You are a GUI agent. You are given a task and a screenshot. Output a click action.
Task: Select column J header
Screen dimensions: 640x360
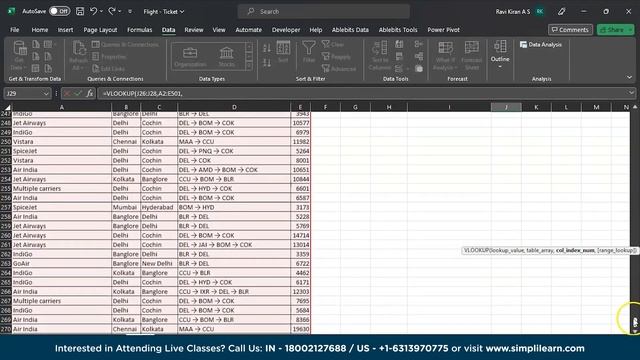[506, 107]
